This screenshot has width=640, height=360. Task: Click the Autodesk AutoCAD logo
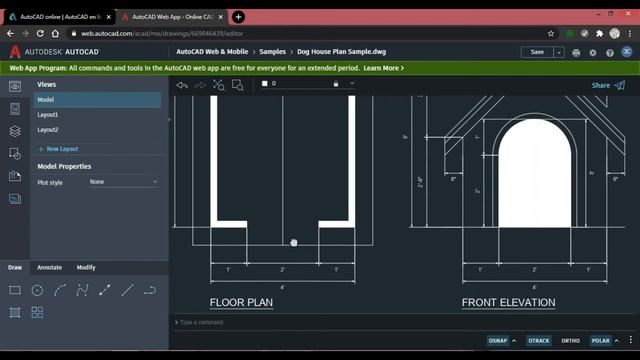point(54,52)
